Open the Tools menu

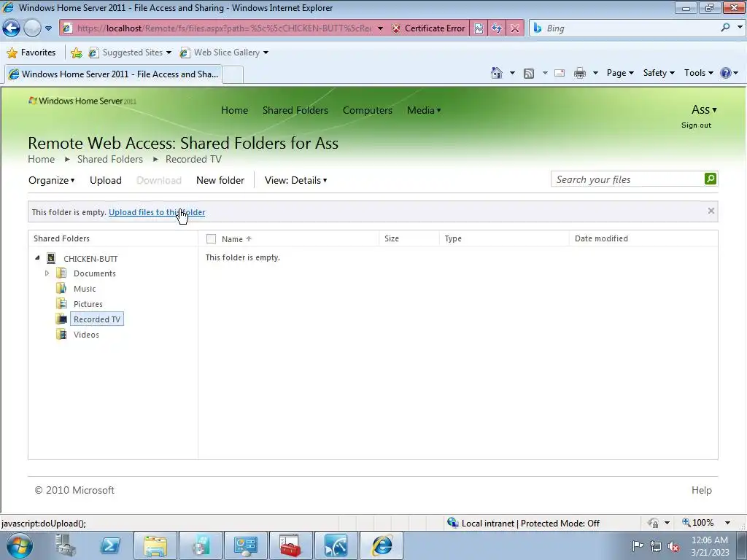698,73
